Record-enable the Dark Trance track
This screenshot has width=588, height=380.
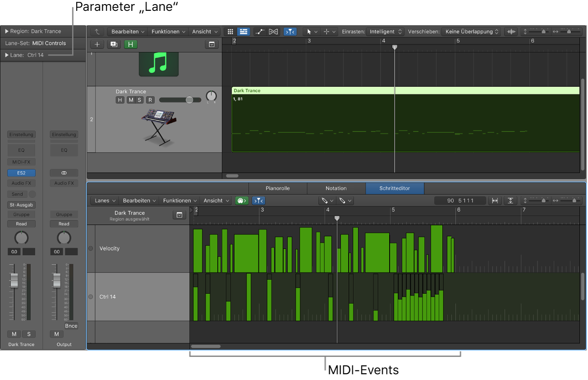coord(150,100)
